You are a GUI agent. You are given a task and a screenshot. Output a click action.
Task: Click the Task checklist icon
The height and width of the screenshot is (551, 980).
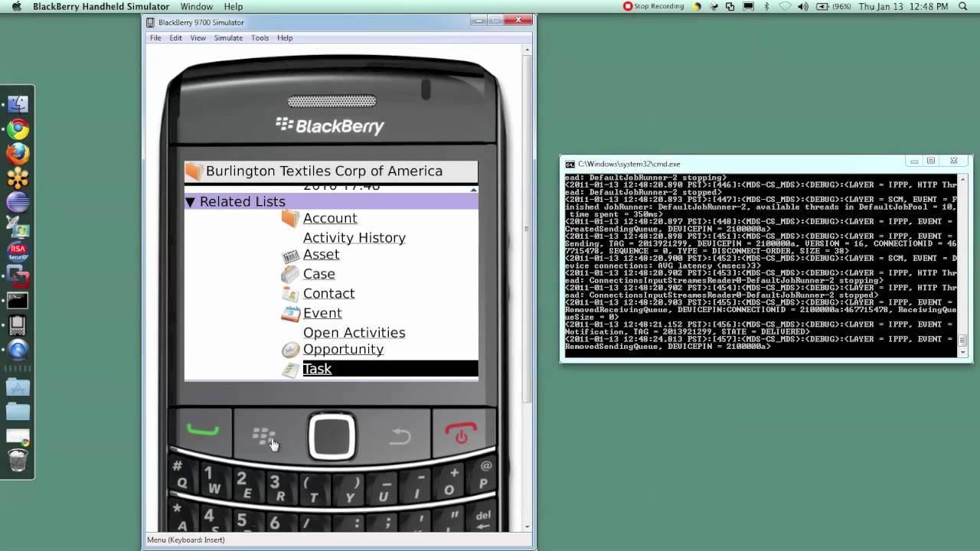click(x=290, y=370)
